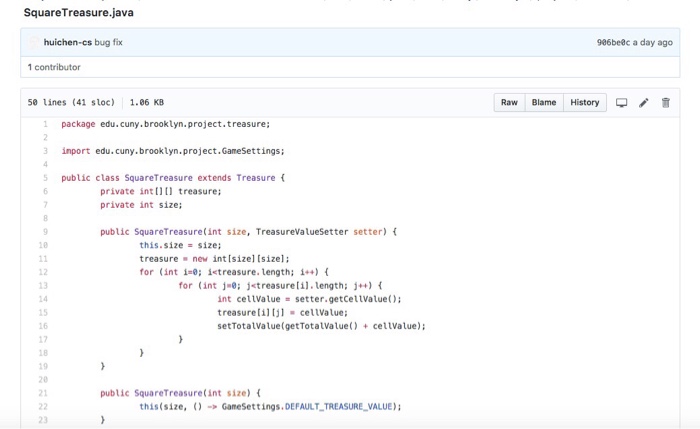
Task: Click constructor line with TreasureValueSetter setter
Action: (x=248, y=232)
